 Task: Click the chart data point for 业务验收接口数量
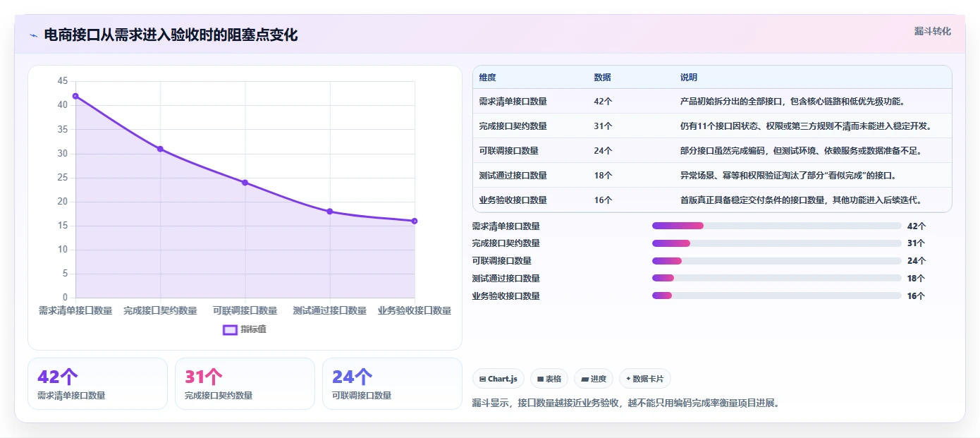[x=414, y=221]
